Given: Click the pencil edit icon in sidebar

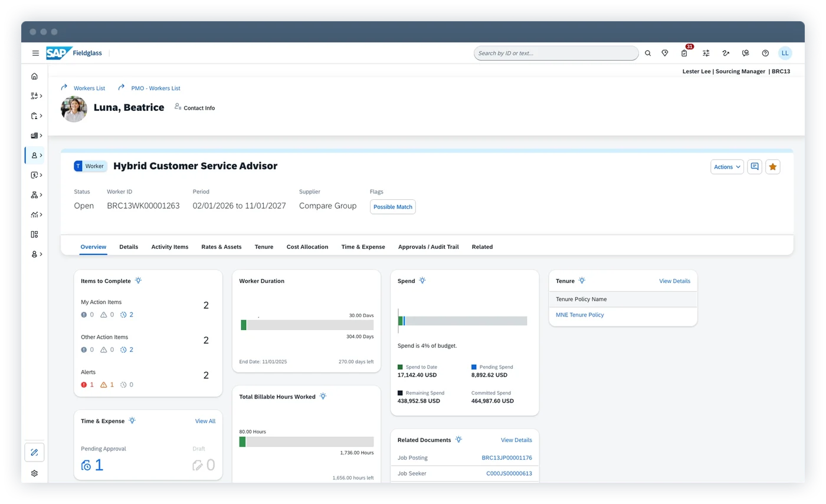Looking at the screenshot, I should click(x=34, y=452).
